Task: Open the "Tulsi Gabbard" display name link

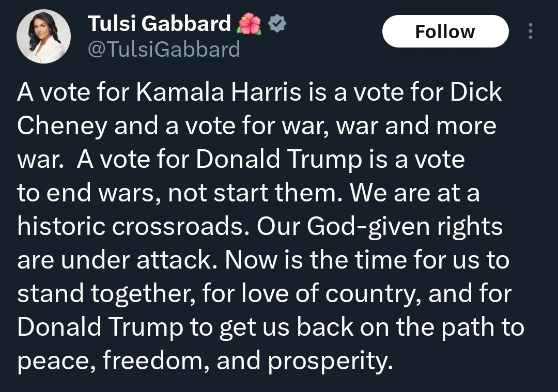Action: pyautogui.click(x=159, y=23)
